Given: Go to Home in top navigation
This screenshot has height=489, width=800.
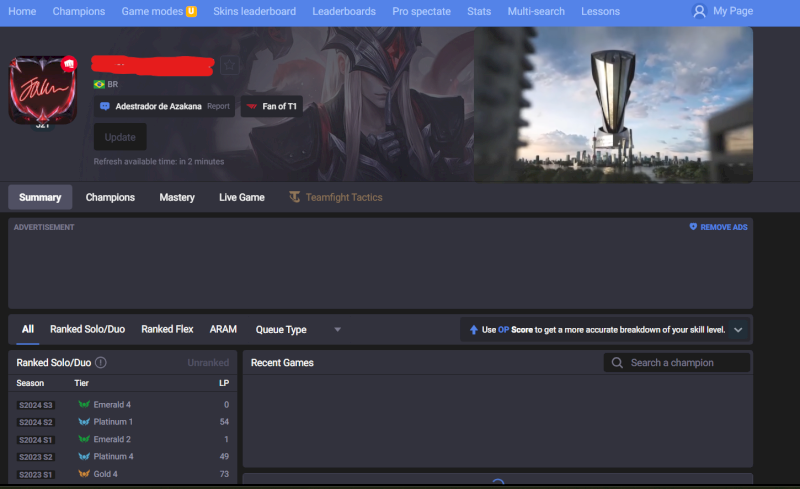Looking at the screenshot, I should coord(22,11).
